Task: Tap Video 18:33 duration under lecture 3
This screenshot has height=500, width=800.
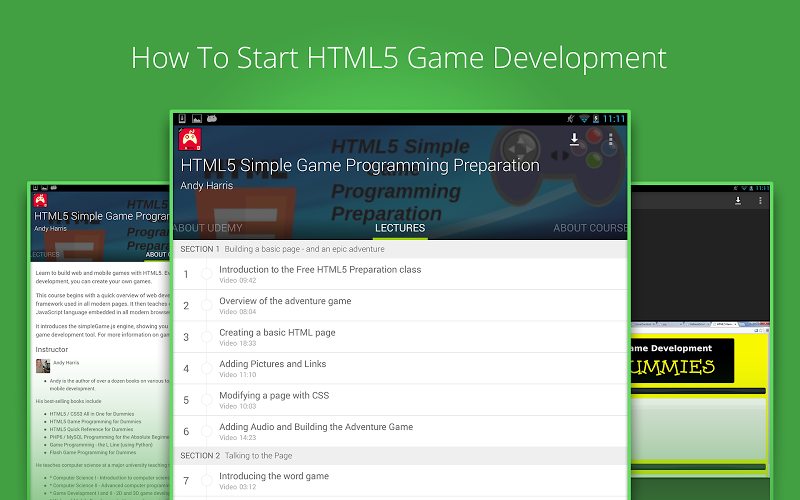Action: (238, 343)
